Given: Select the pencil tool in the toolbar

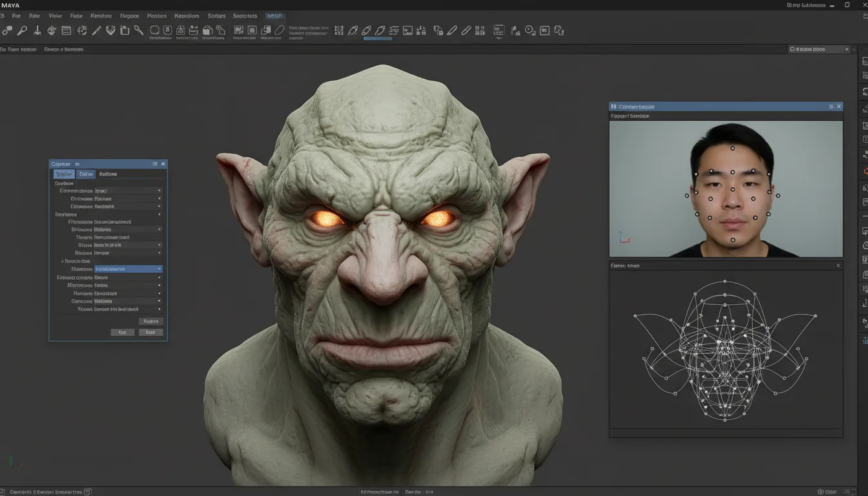Looking at the screenshot, I should coord(96,30).
